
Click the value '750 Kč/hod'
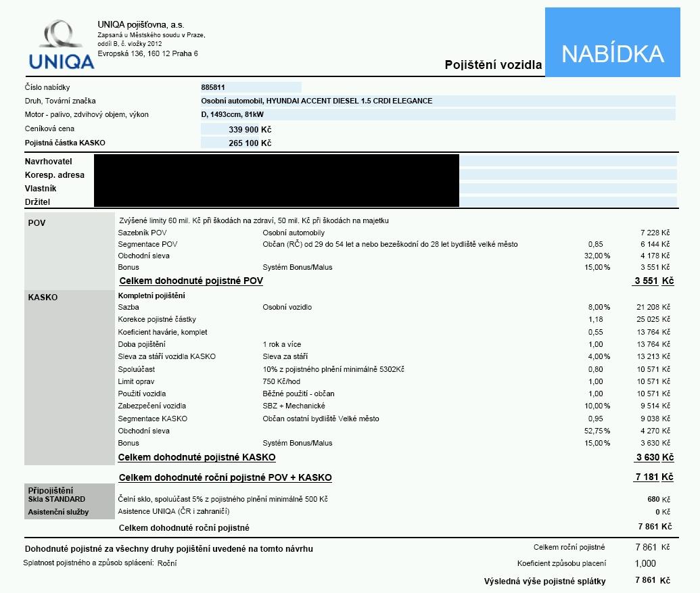(281, 382)
